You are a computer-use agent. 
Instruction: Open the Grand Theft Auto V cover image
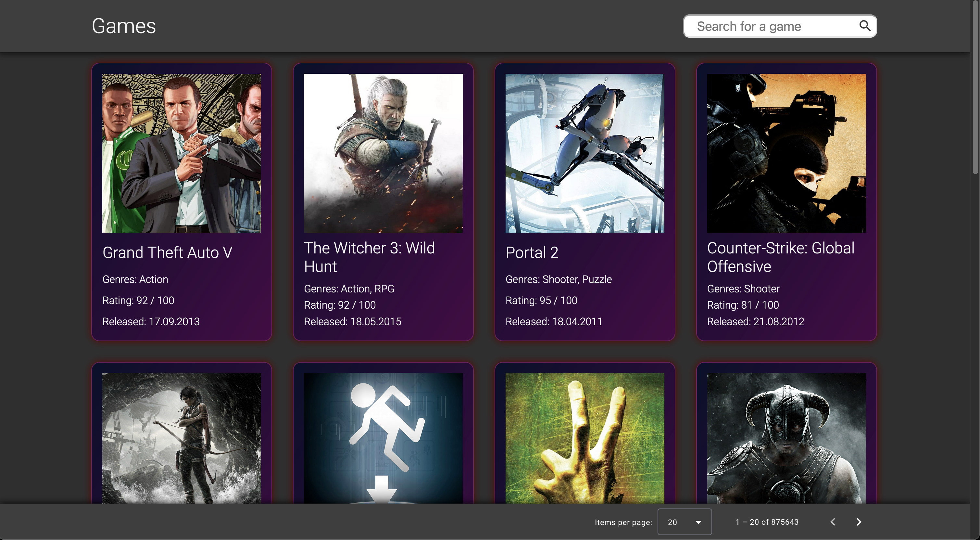(182, 153)
